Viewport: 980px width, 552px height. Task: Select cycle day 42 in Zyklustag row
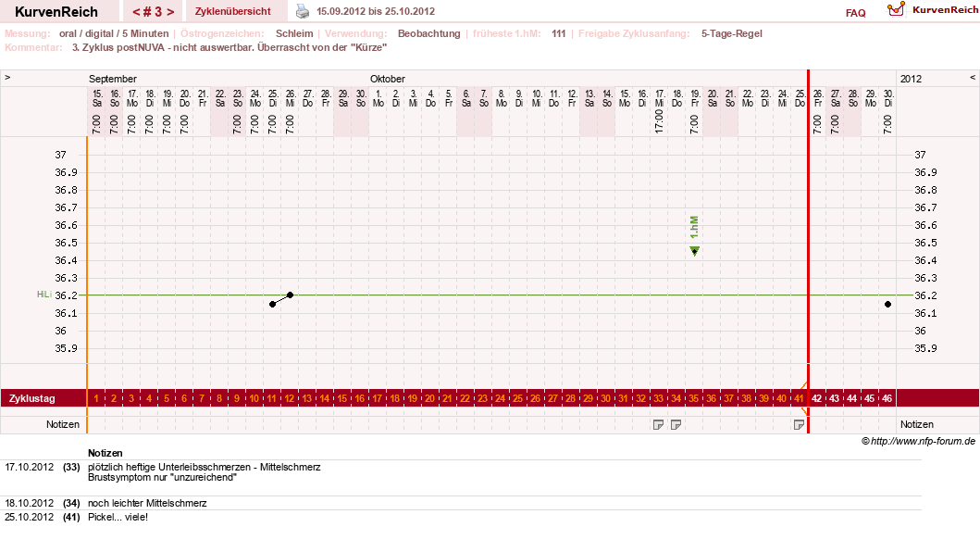click(x=817, y=398)
